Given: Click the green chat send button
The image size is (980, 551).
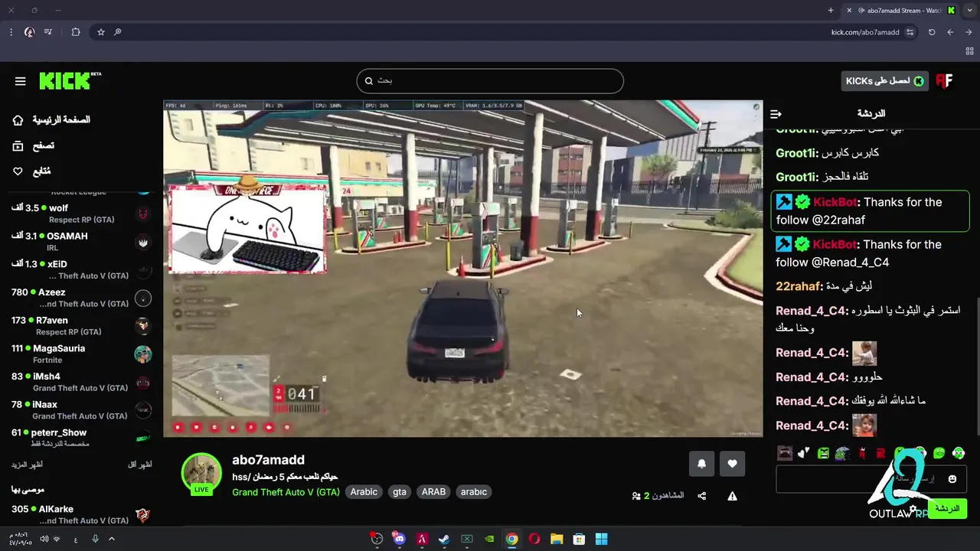Looking at the screenshot, I should coord(947,509).
